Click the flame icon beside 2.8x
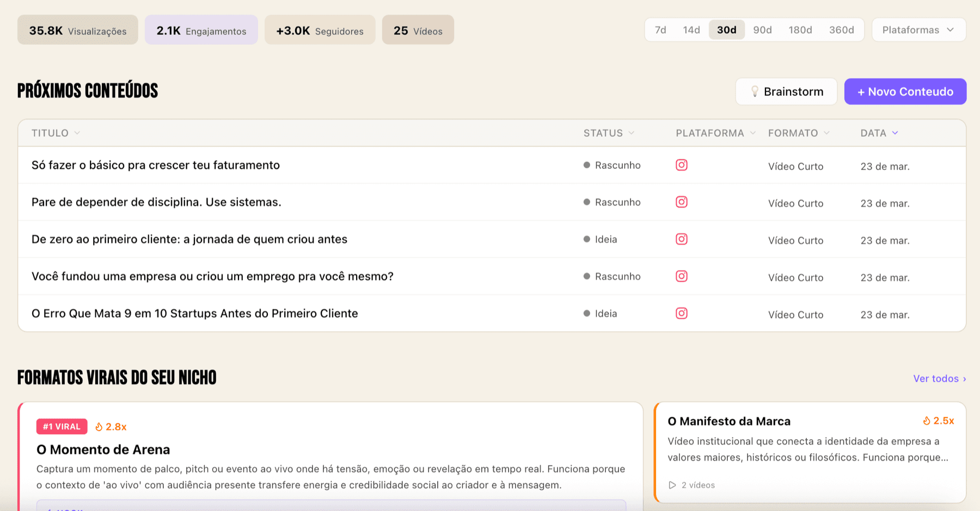 [x=99, y=427]
